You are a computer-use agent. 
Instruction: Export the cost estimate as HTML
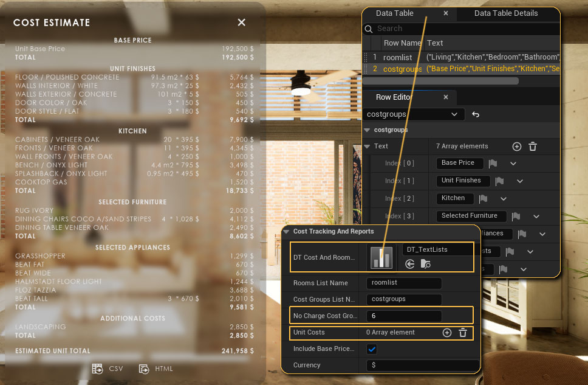pos(156,369)
